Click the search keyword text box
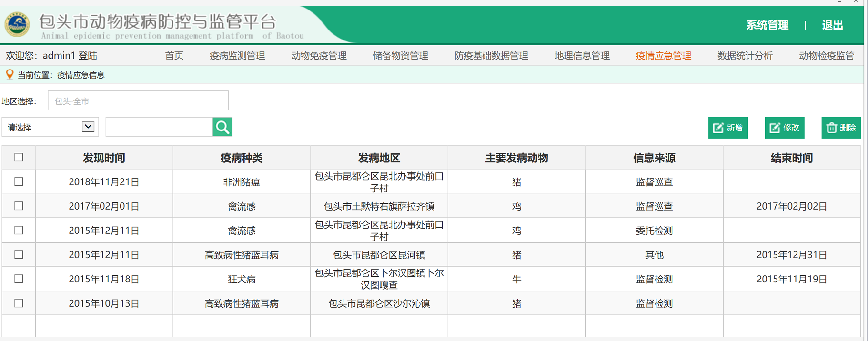The image size is (868, 341). tap(159, 127)
